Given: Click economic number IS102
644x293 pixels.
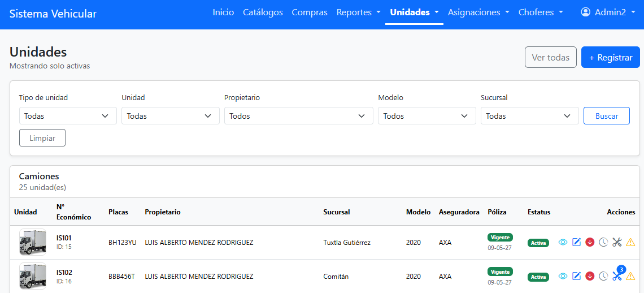Looking at the screenshot, I should coord(64,272).
